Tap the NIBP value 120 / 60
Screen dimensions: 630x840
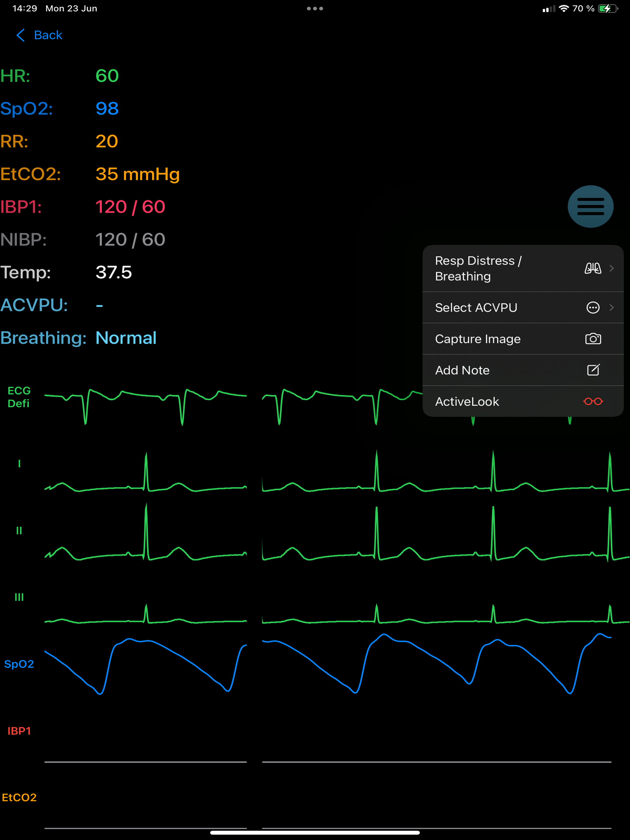click(130, 240)
